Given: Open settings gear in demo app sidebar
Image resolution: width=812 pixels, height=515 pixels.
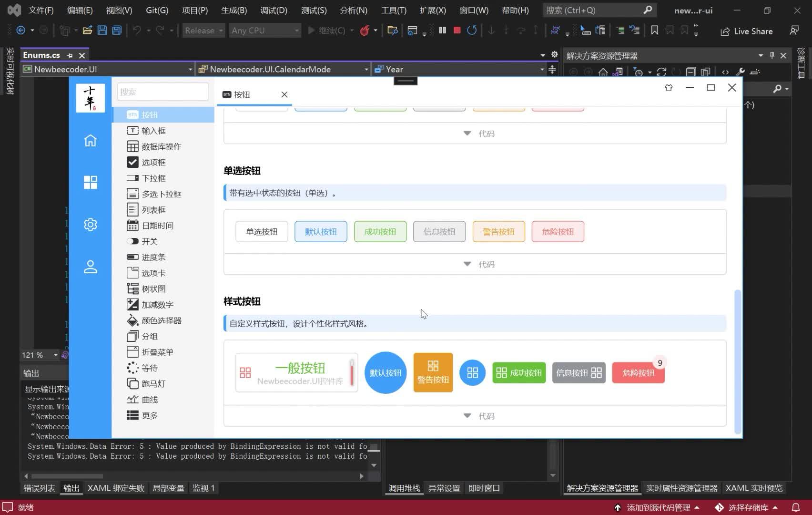Looking at the screenshot, I should click(90, 224).
